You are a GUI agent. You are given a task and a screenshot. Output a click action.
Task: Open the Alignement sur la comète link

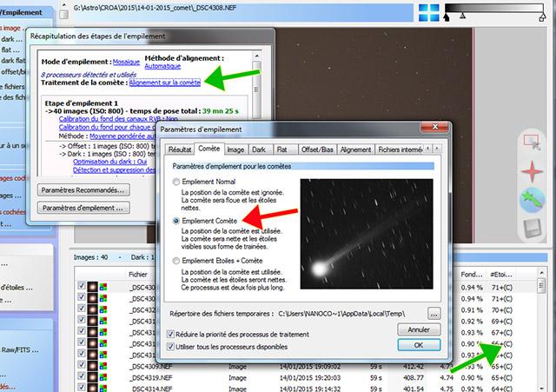pos(165,83)
